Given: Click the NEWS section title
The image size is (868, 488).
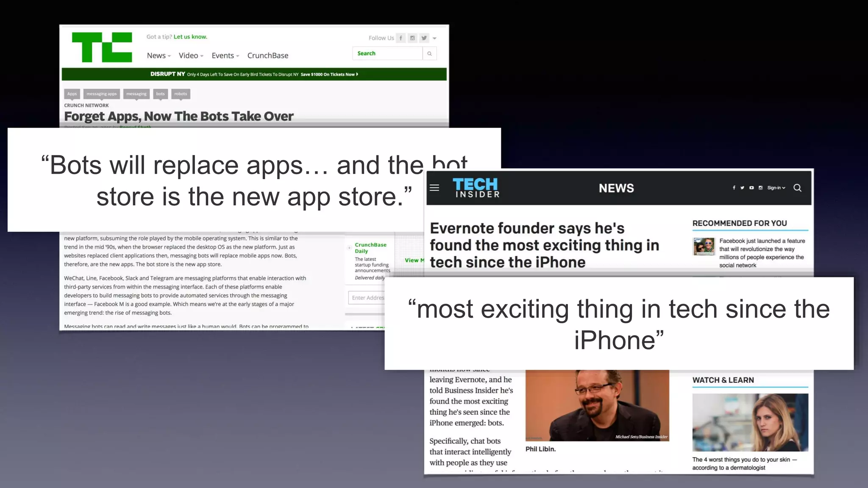Looking at the screenshot, I should click(616, 188).
